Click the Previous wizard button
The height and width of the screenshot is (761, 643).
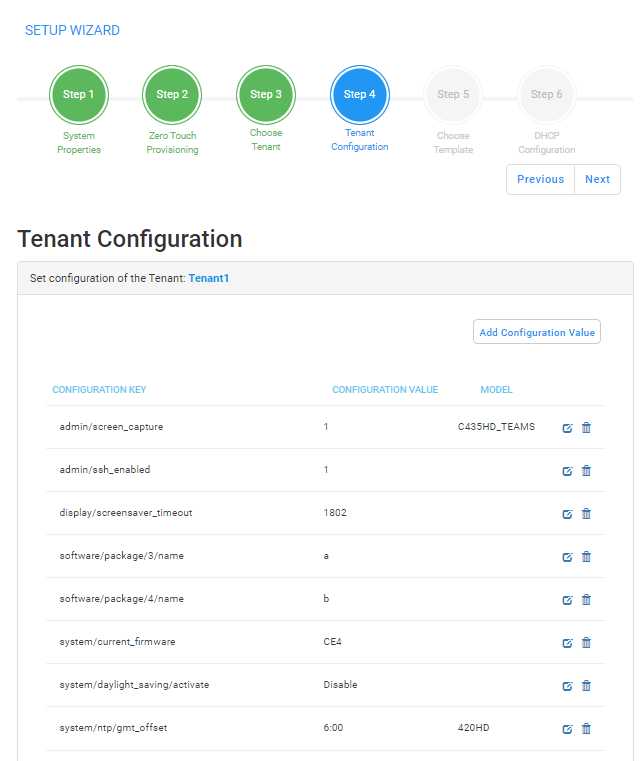pyautogui.click(x=541, y=180)
